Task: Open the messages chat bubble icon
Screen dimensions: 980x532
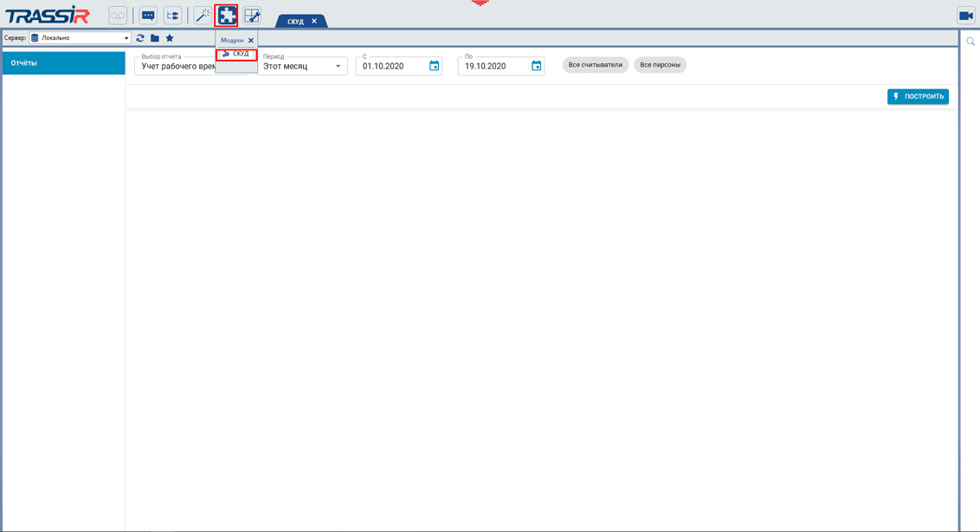Action: pyautogui.click(x=148, y=15)
